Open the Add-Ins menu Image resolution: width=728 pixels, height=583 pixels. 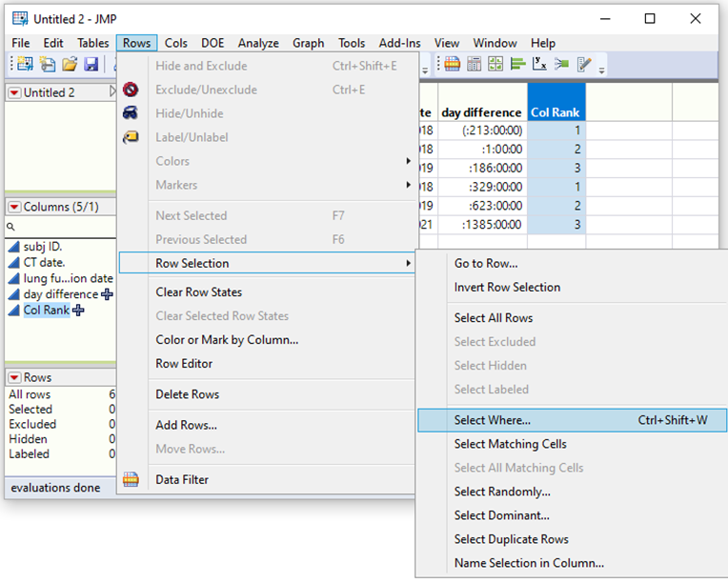[400, 43]
